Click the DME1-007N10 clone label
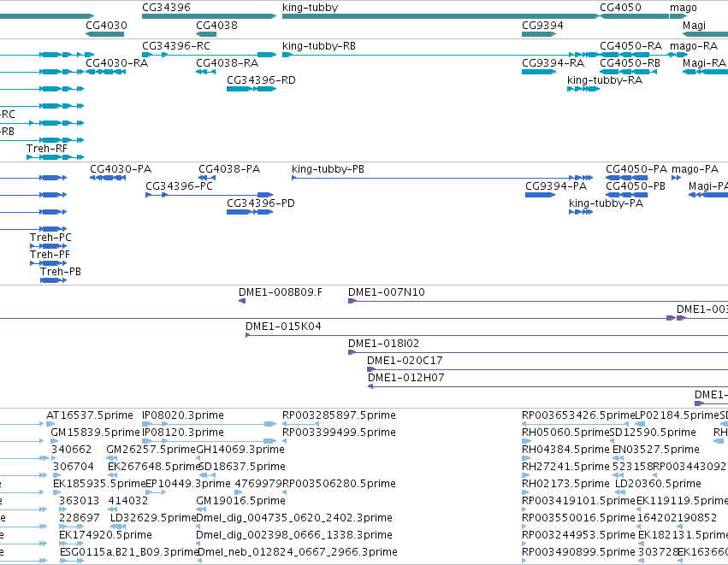This screenshot has width=728, height=565. [387, 292]
